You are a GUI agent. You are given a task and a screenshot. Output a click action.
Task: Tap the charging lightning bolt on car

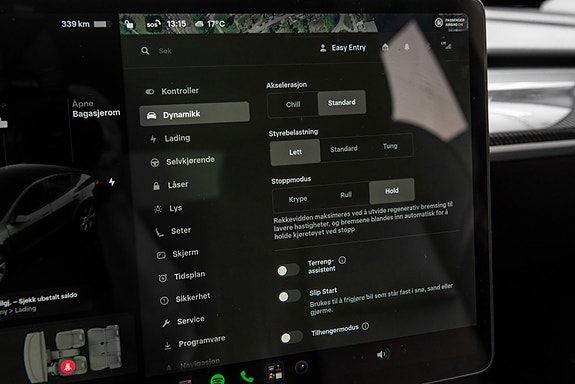click(112, 182)
